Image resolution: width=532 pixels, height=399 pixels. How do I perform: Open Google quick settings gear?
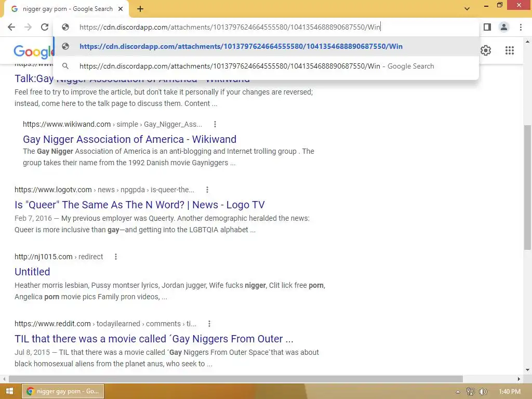coord(486,50)
